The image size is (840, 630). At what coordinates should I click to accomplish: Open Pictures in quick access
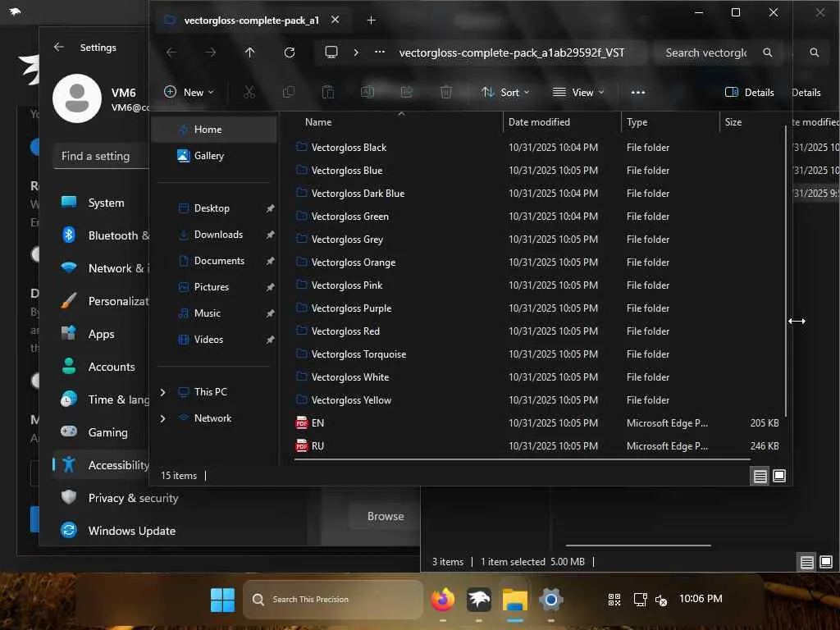211,287
